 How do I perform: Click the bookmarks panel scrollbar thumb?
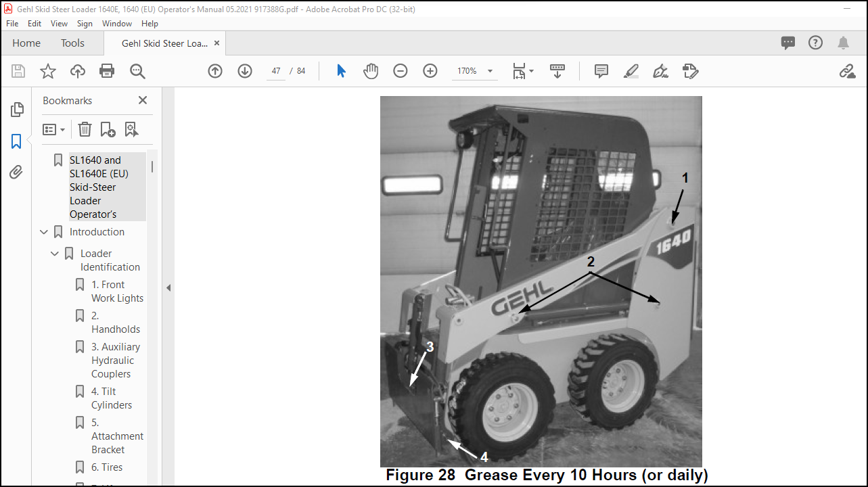coord(152,166)
